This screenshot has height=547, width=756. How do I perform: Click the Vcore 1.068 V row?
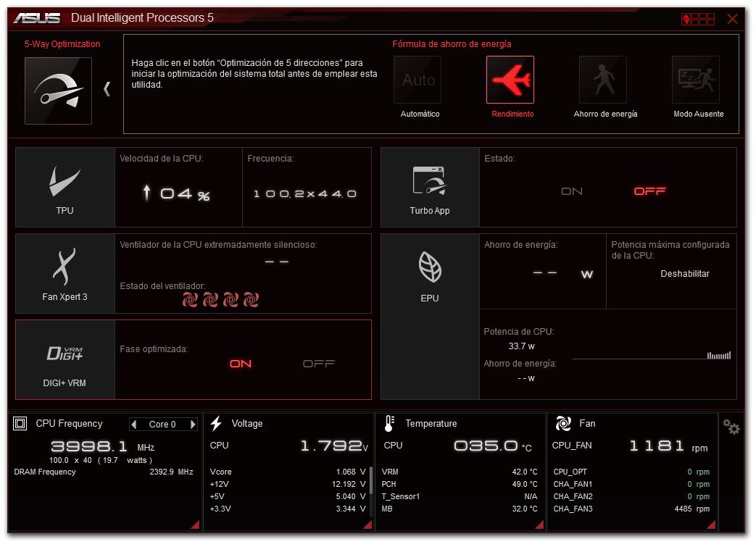(288, 472)
